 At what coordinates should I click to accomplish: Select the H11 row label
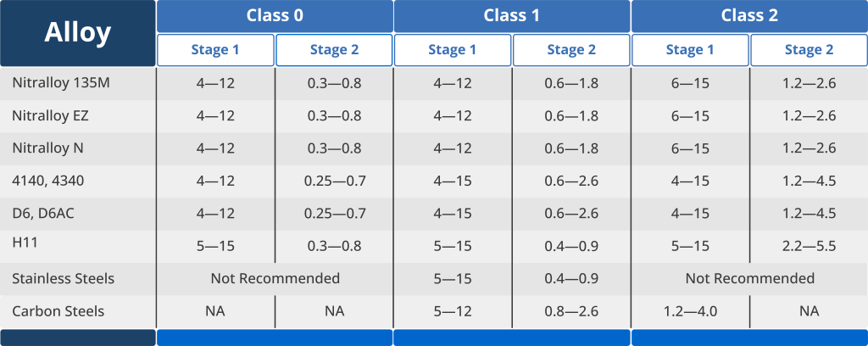(x=25, y=242)
